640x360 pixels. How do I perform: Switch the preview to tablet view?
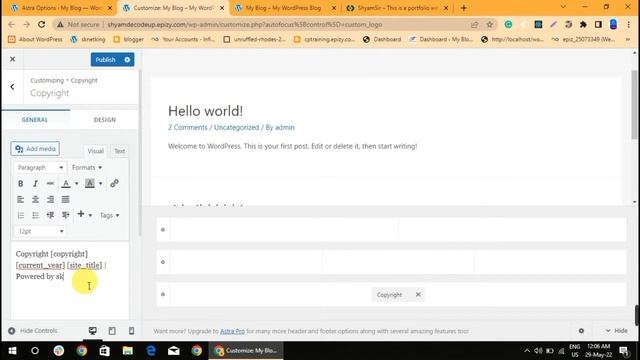click(x=112, y=331)
